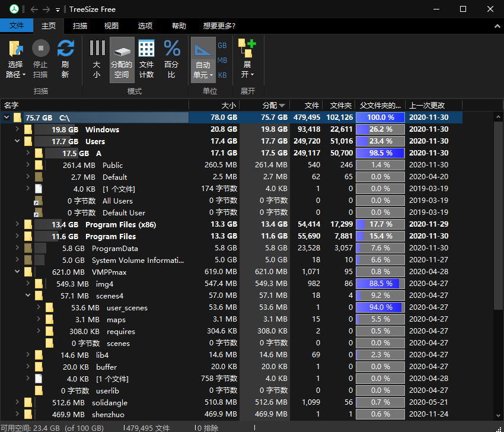Expand the Windows folder in the tree
Viewport: 504px width, 432px height.
17,129
